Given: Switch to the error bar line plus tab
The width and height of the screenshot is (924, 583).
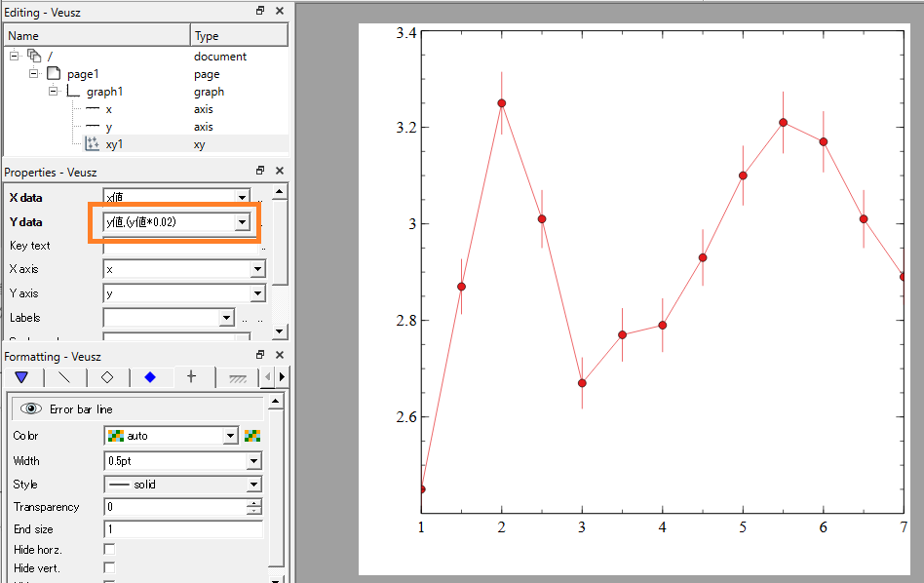Looking at the screenshot, I should point(191,376).
